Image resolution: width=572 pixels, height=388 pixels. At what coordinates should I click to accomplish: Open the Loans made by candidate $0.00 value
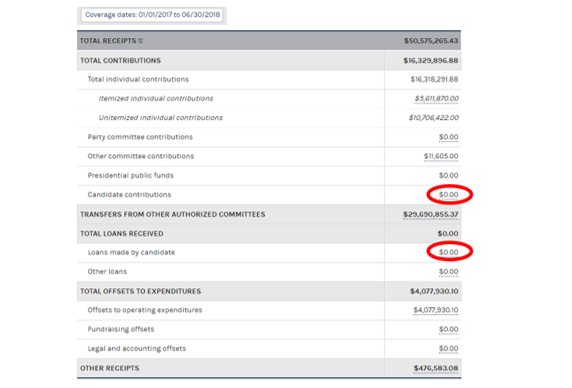tap(448, 252)
